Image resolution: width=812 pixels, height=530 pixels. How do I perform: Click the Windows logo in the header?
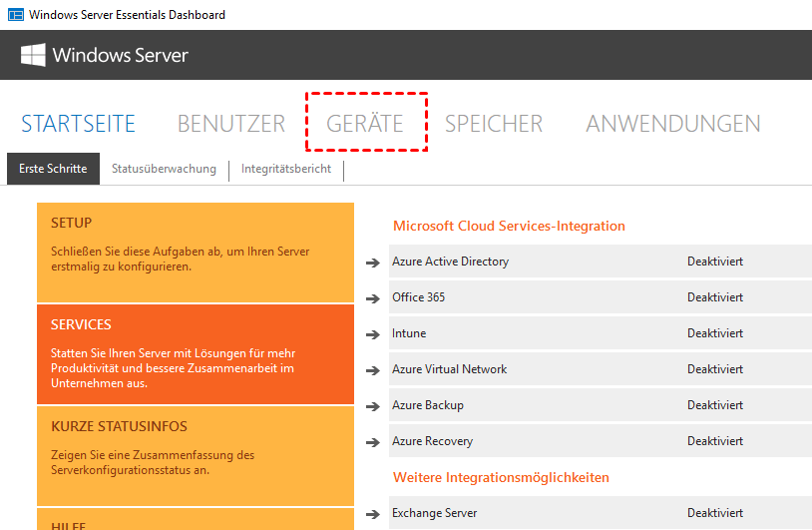[x=33, y=55]
